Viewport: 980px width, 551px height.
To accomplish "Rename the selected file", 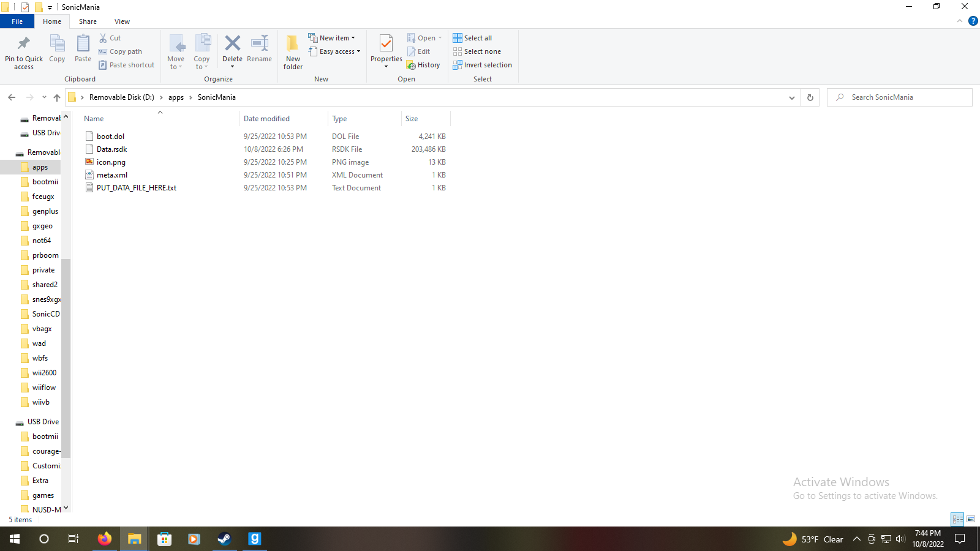I will (260, 49).
